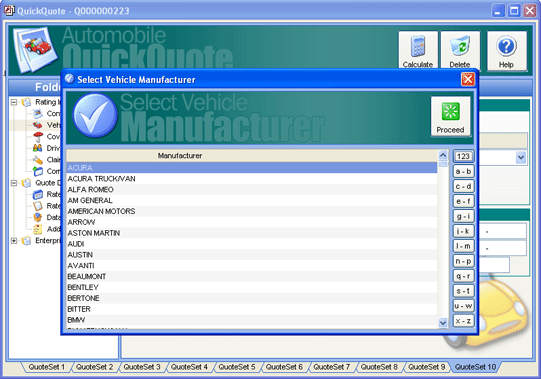Select AUDI row
The width and height of the screenshot is (541, 379).
pyautogui.click(x=252, y=244)
